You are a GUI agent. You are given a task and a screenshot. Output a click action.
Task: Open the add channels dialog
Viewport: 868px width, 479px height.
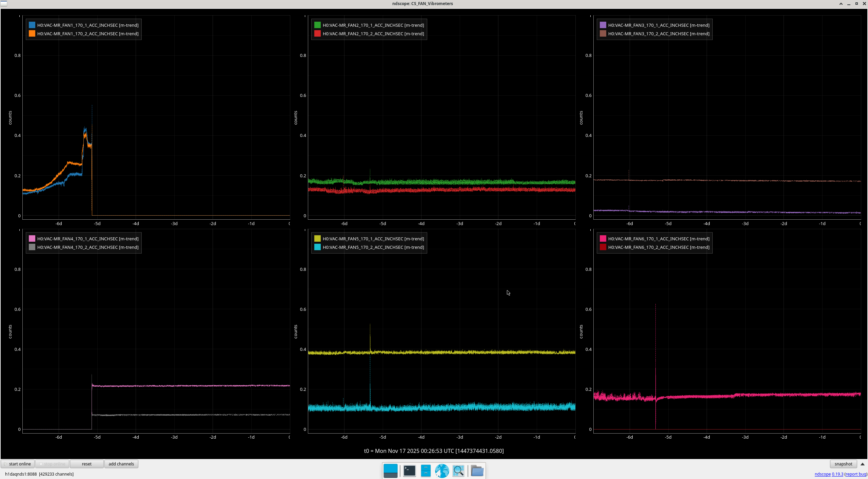point(121,464)
